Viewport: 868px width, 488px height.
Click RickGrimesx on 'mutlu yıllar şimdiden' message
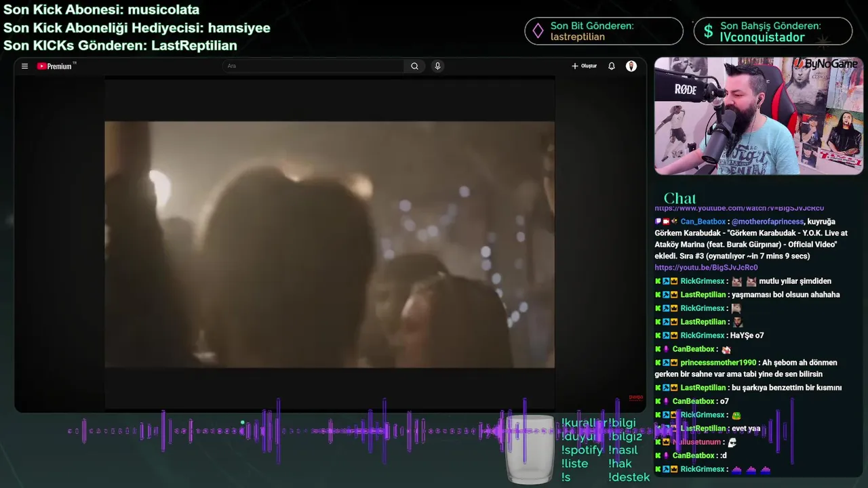pos(703,281)
